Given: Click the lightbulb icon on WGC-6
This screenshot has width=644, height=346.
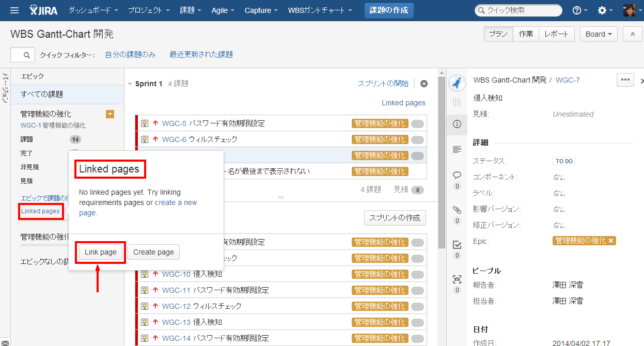Looking at the screenshot, I should click(x=145, y=139).
